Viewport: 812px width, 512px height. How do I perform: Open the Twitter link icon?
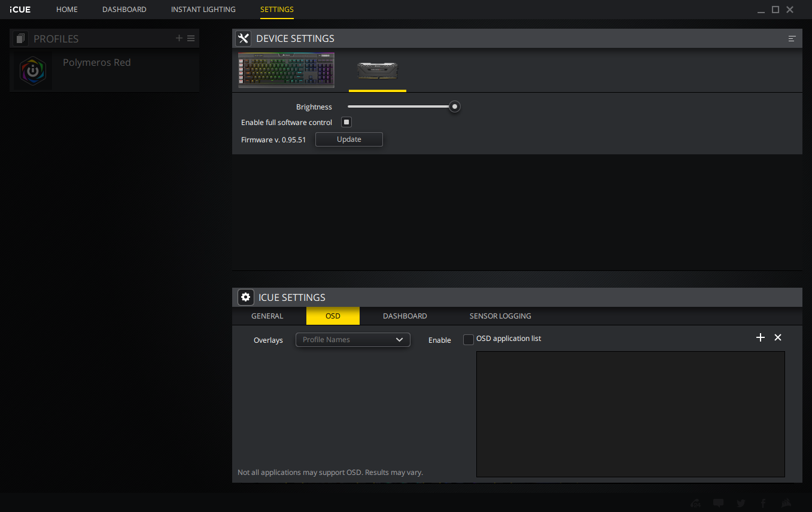(x=741, y=503)
